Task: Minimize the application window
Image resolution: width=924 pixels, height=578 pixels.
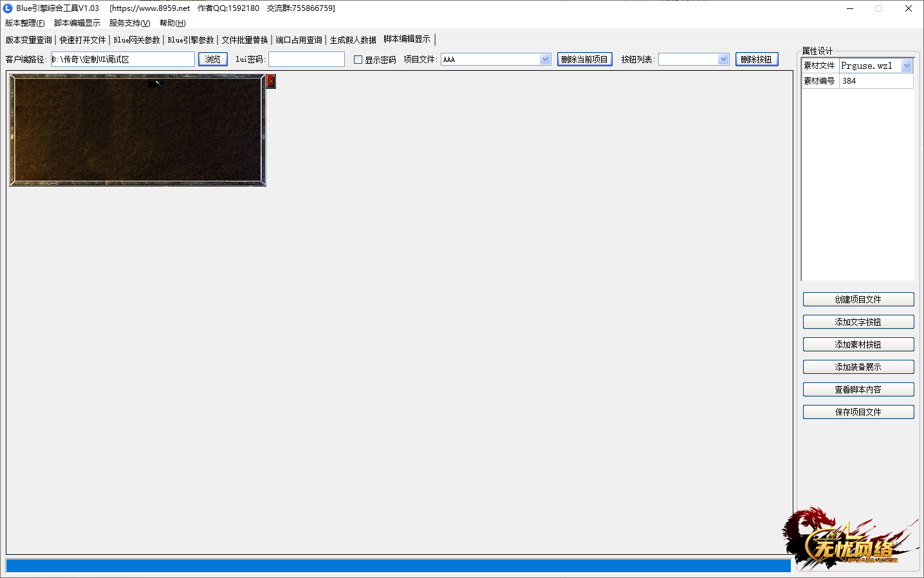Action: [849, 8]
